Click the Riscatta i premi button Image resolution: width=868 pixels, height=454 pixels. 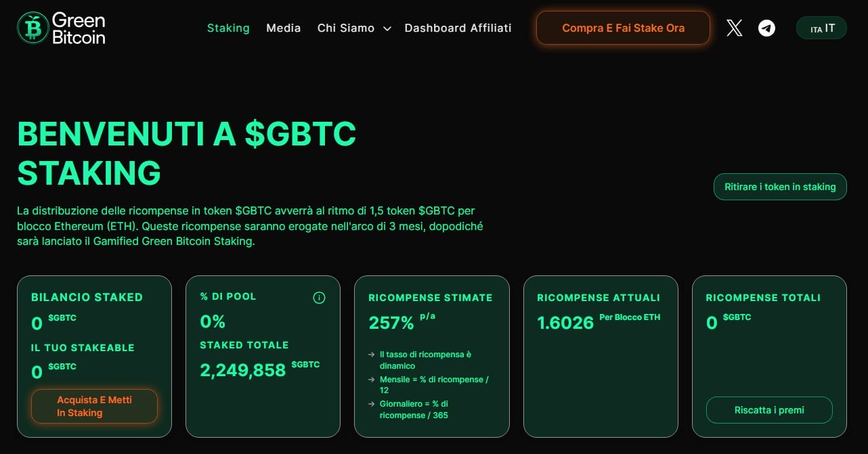769,410
